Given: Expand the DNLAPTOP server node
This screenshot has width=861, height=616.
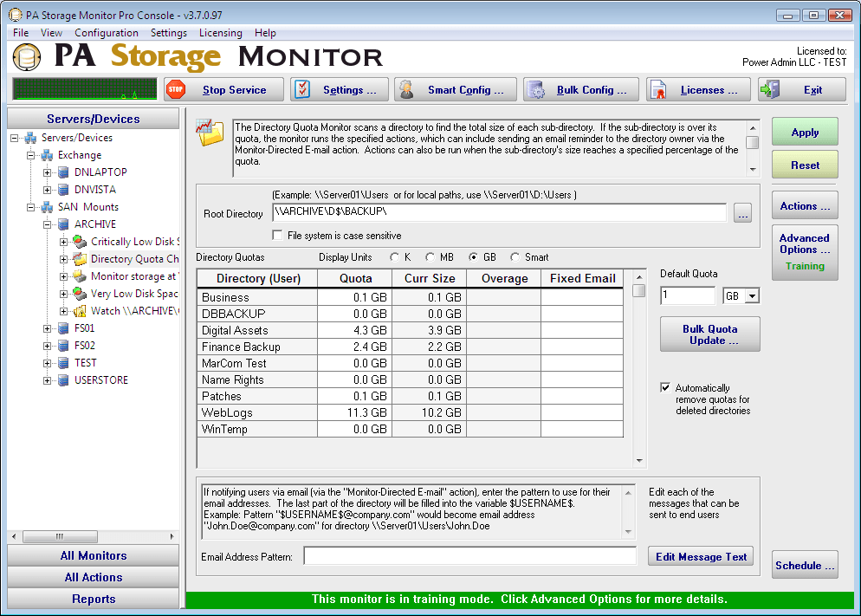Looking at the screenshot, I should coord(48,173).
